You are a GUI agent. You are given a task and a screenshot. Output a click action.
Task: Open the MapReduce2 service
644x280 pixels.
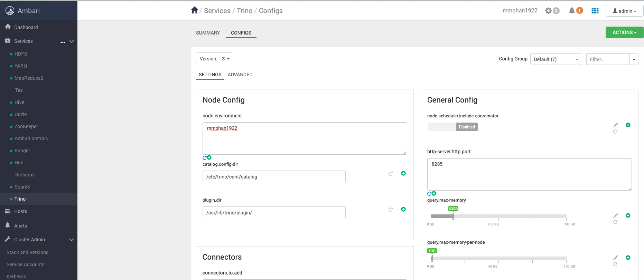coord(29,78)
